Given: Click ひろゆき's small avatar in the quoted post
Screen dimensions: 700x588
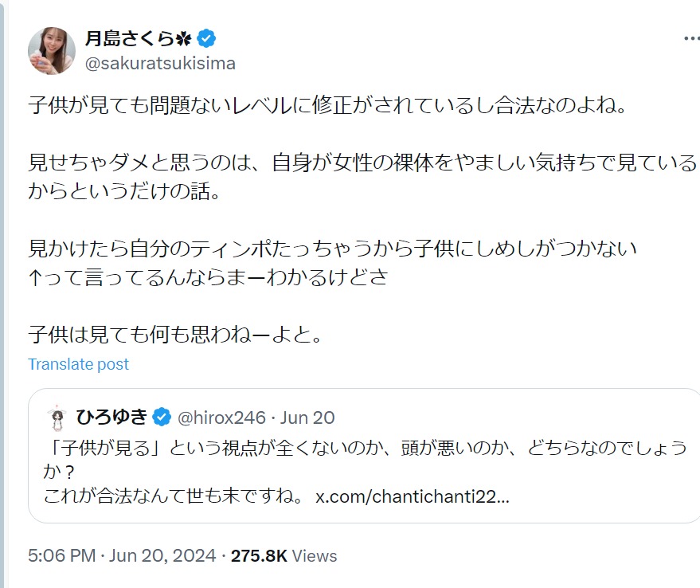Looking at the screenshot, I should [x=55, y=417].
